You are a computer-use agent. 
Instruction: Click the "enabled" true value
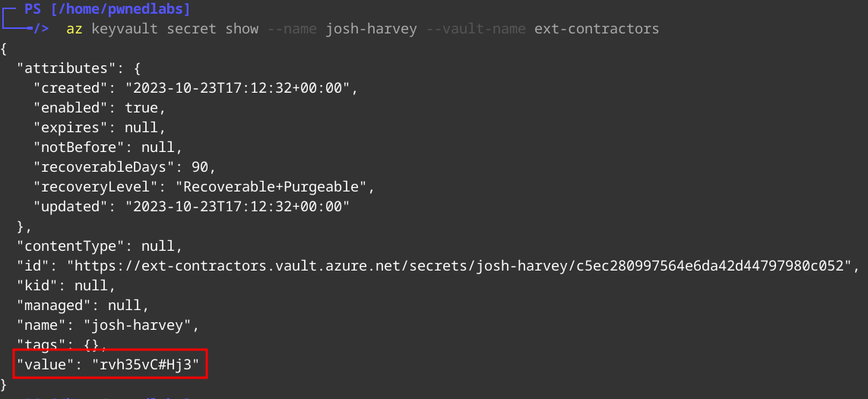click(x=141, y=108)
